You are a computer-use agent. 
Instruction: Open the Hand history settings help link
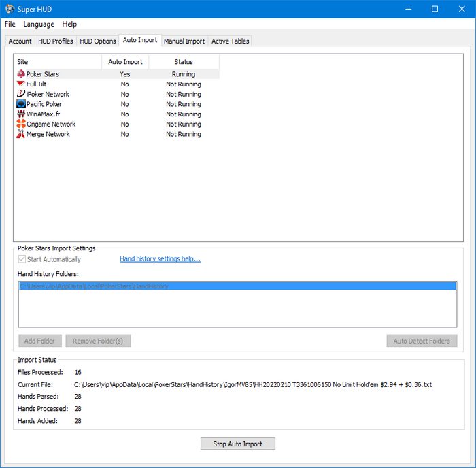(x=160, y=258)
